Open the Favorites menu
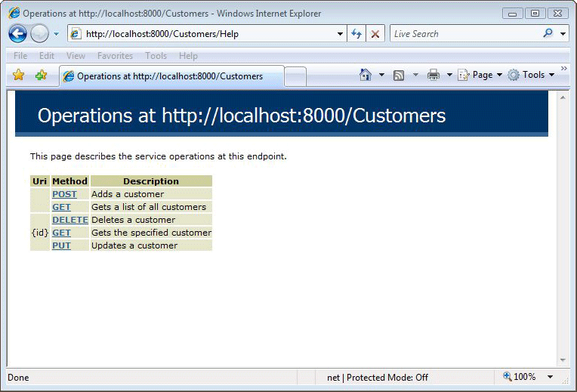The height and width of the screenshot is (392, 577). click(115, 56)
